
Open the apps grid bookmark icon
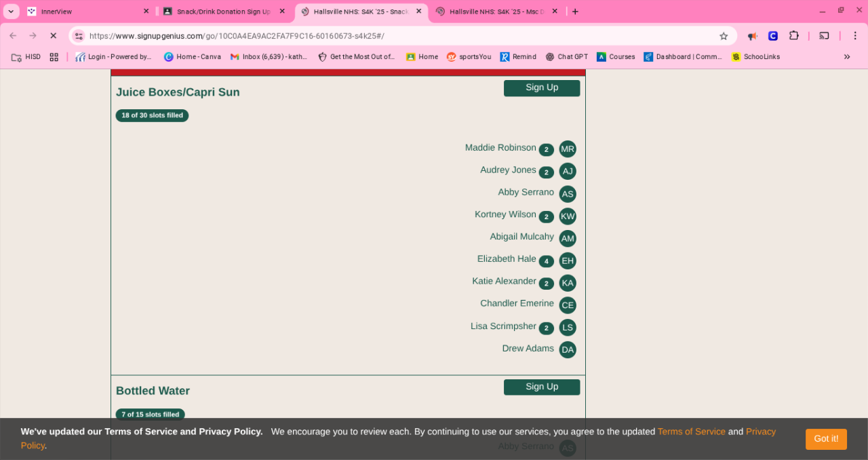[x=54, y=57]
